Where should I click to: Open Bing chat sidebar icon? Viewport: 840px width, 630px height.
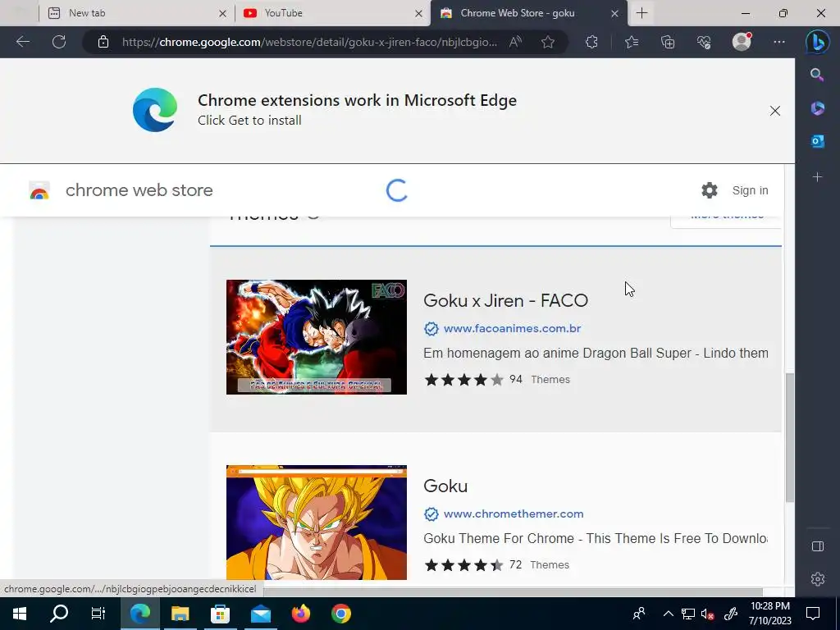pos(817,43)
